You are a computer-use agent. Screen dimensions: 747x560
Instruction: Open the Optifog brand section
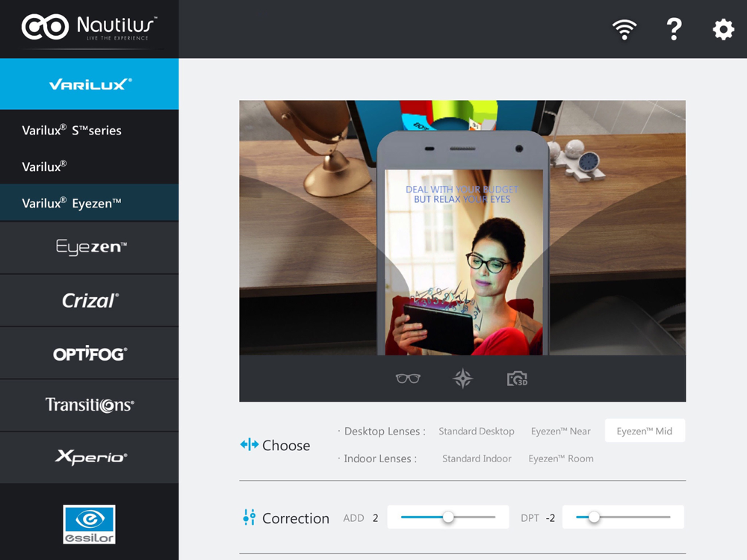tap(89, 353)
